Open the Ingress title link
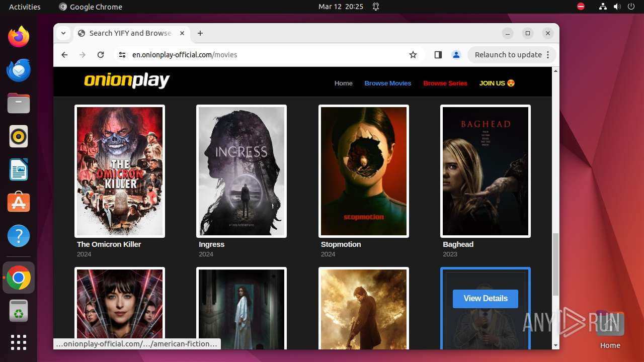Image resolution: width=644 pixels, height=362 pixels. [211, 244]
